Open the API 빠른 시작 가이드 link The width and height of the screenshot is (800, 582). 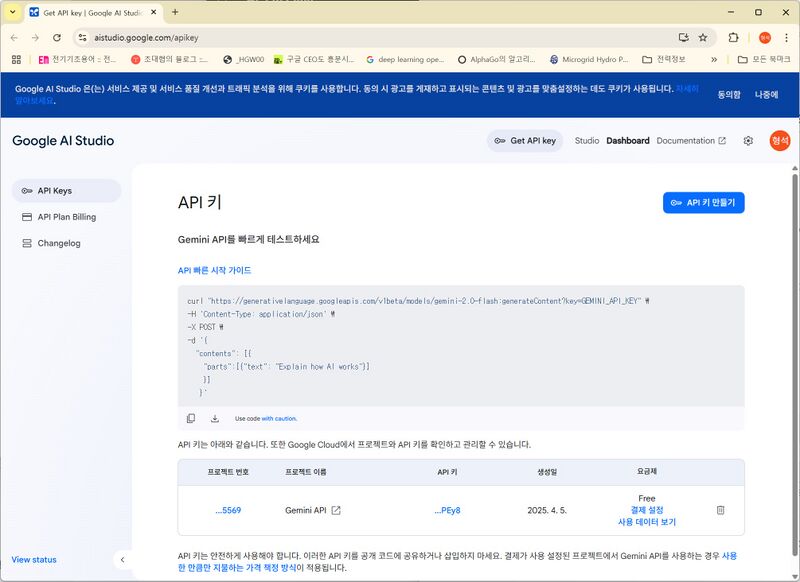(x=214, y=270)
